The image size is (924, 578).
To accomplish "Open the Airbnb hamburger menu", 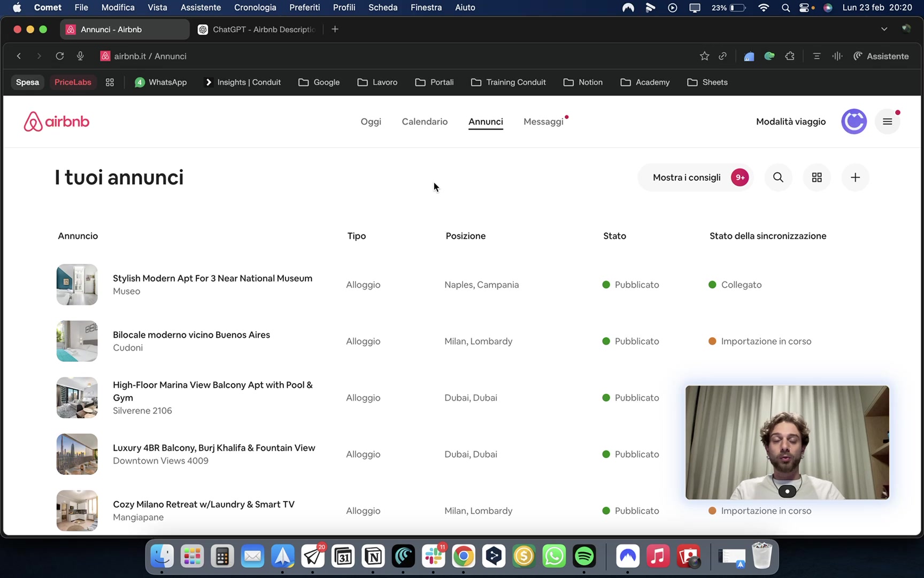I will click(x=887, y=121).
